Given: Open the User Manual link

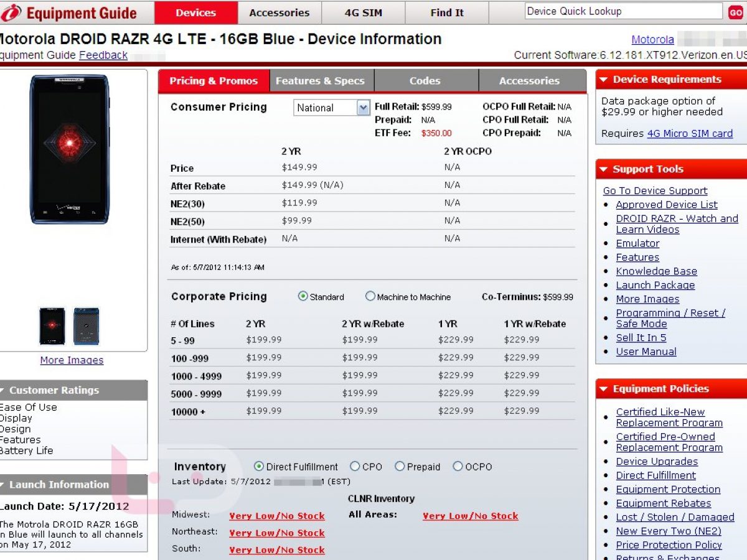Looking at the screenshot, I should point(646,352).
